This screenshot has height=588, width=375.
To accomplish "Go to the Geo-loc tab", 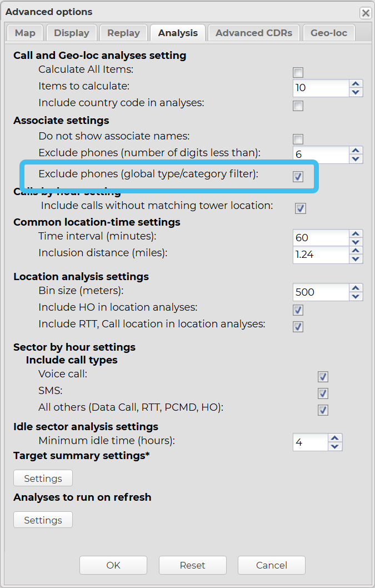I will pyautogui.click(x=329, y=33).
